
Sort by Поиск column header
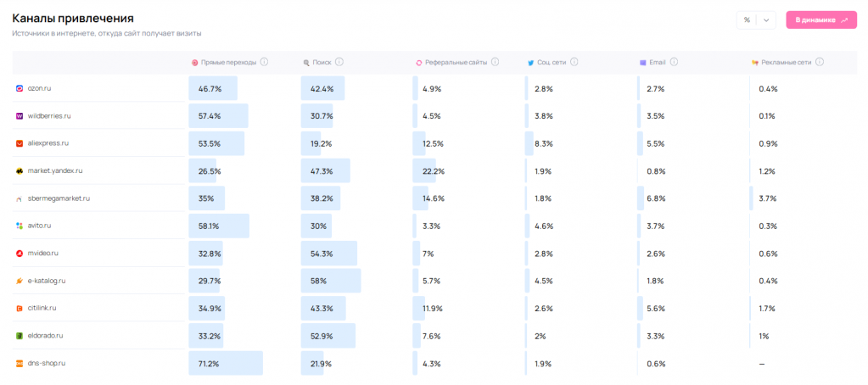[322, 62]
